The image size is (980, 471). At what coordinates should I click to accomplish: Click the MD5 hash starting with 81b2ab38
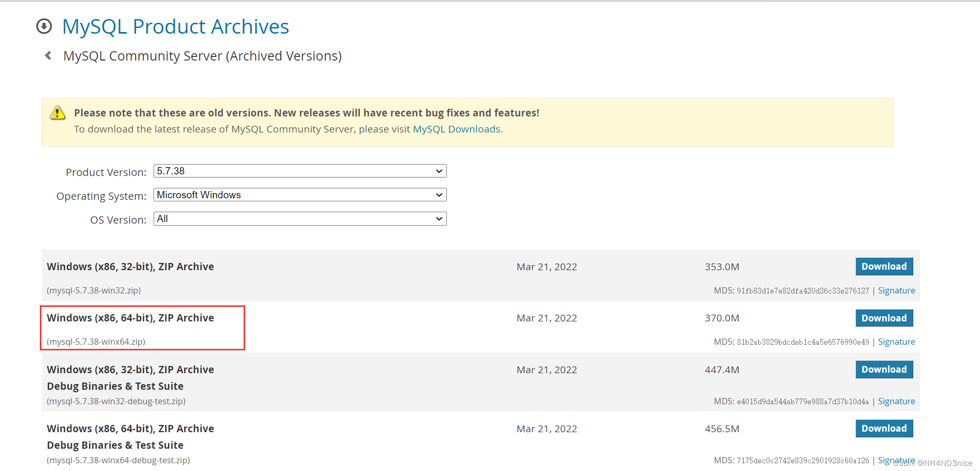click(x=803, y=342)
